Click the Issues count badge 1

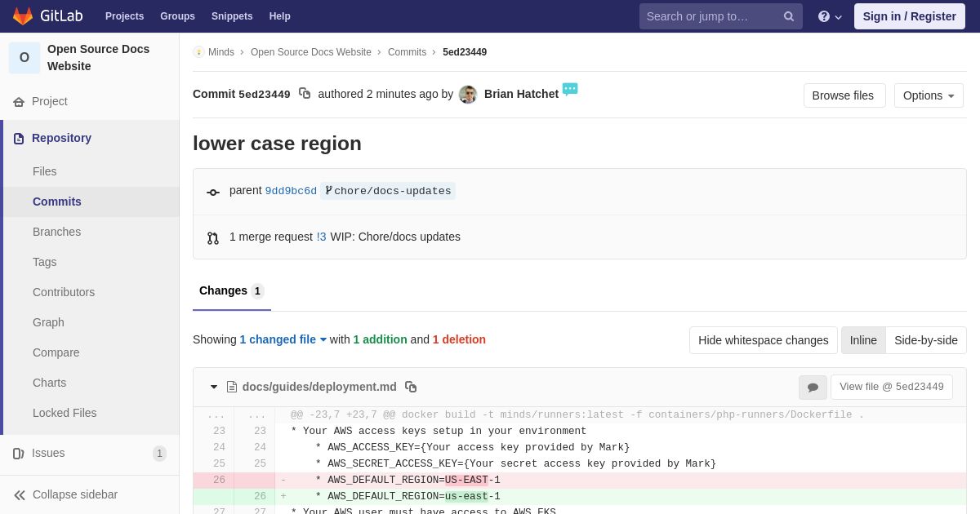[x=159, y=454]
